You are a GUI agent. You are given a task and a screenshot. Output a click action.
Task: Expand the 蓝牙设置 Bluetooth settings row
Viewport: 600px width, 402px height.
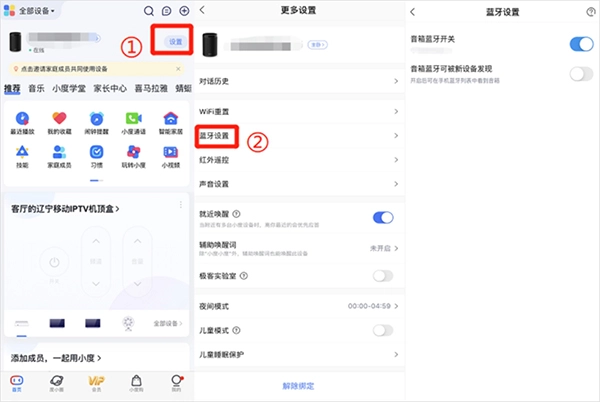(300, 134)
